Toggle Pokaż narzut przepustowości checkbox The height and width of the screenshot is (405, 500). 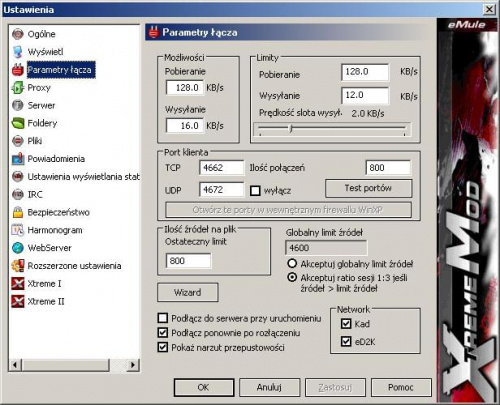[163, 347]
